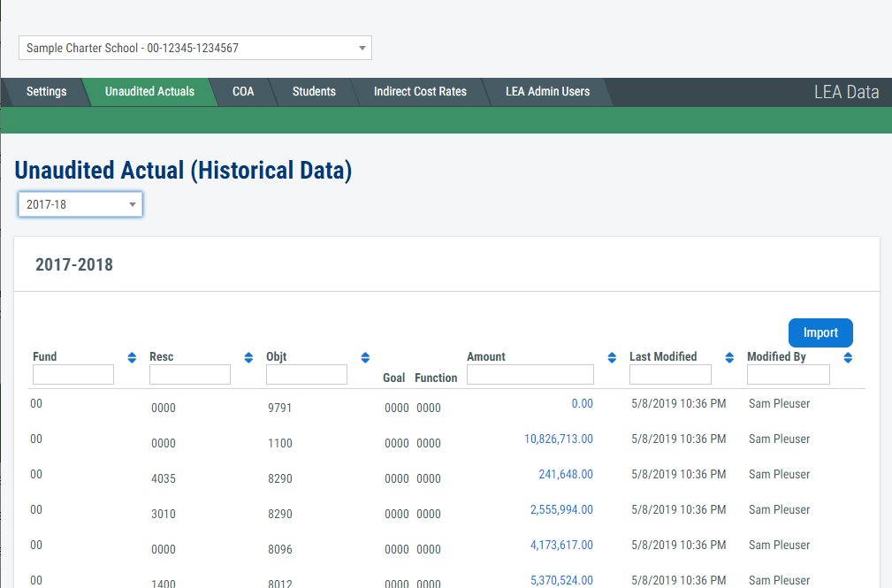Focus the Fund filter field
The height and width of the screenshot is (588, 892).
point(73,375)
